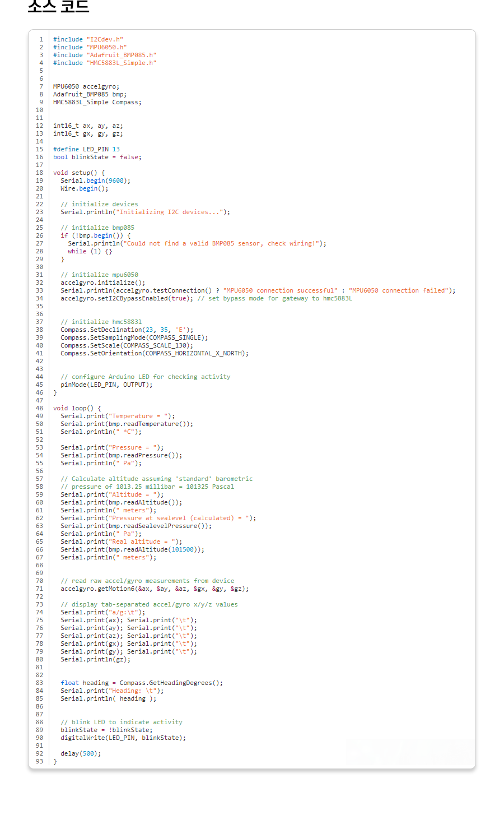The width and height of the screenshot is (504, 824).
Task: Click the "void setup() {" line
Action: 78,173
